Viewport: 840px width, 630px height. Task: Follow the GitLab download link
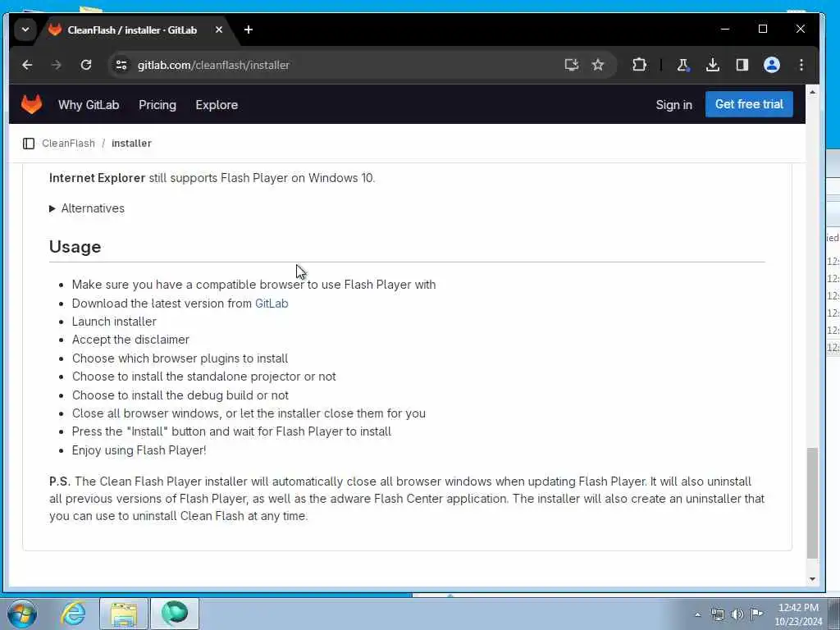272,304
